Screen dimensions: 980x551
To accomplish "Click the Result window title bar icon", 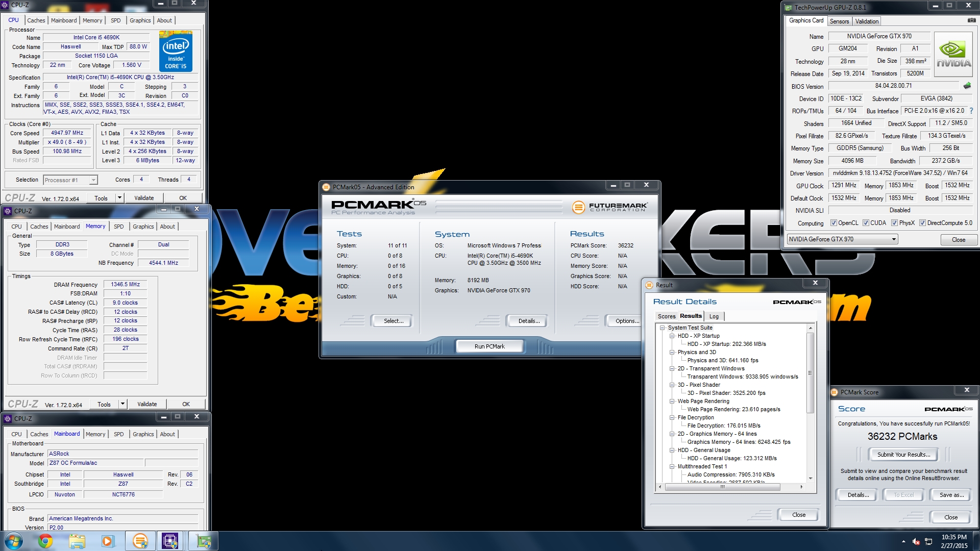I will pyautogui.click(x=649, y=285).
